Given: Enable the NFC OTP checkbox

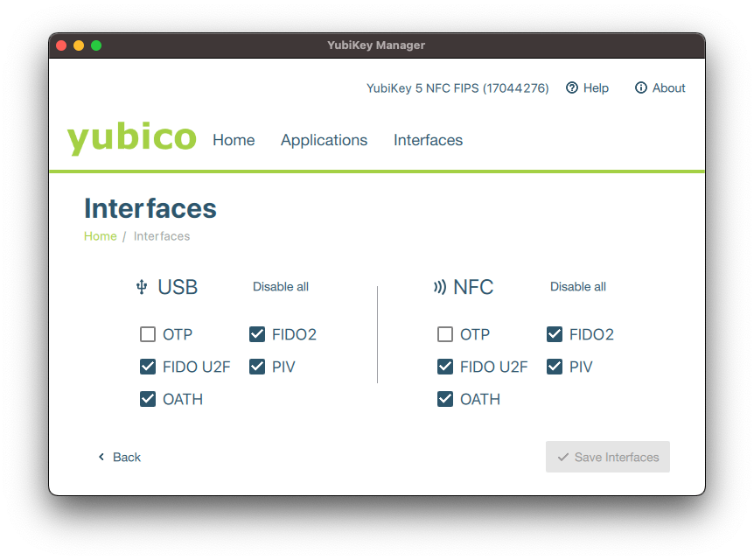Looking at the screenshot, I should [445, 334].
